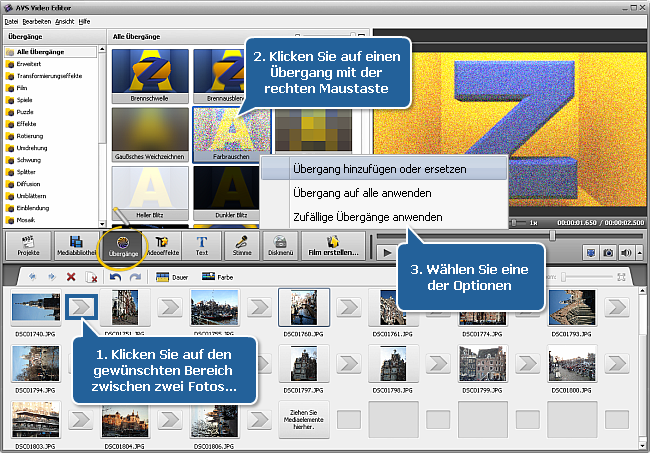Select the Mosaik transitions category
The height and width of the screenshot is (453, 650).
[x=25, y=220]
